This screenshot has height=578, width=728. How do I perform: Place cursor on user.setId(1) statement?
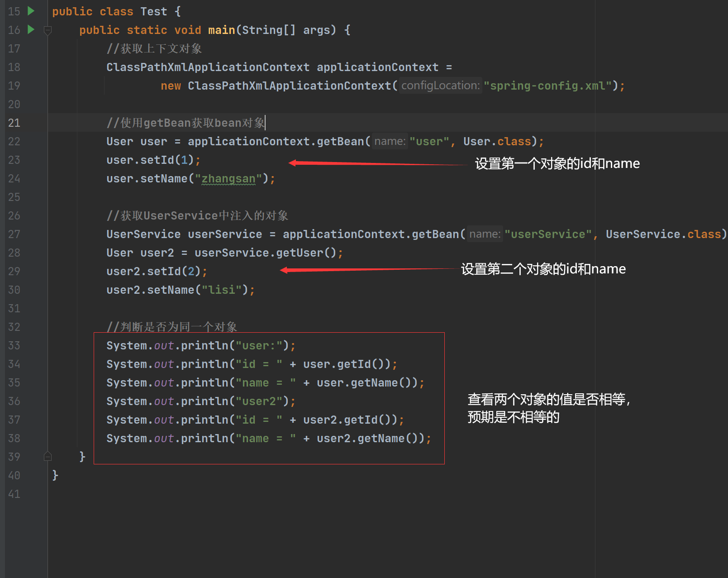[153, 160]
